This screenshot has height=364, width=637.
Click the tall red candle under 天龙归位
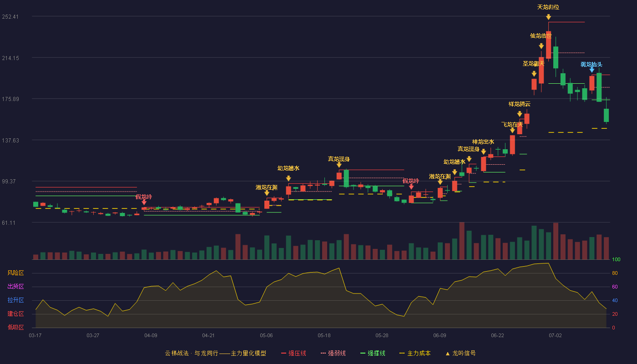[x=548, y=45]
